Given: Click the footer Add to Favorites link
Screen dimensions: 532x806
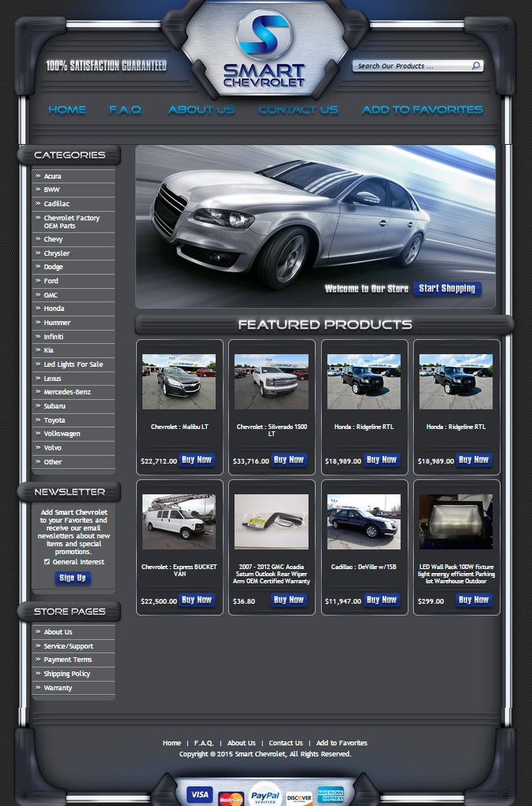Looking at the screenshot, I should pyautogui.click(x=342, y=743).
